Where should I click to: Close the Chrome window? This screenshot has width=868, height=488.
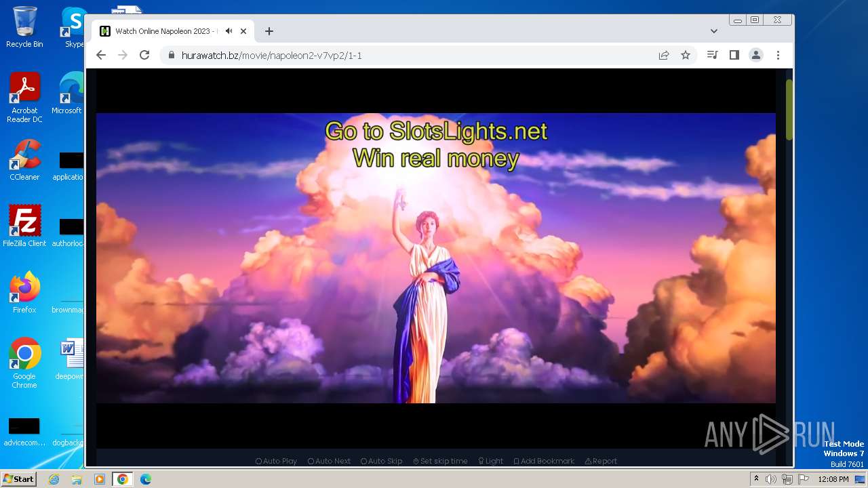coord(777,20)
